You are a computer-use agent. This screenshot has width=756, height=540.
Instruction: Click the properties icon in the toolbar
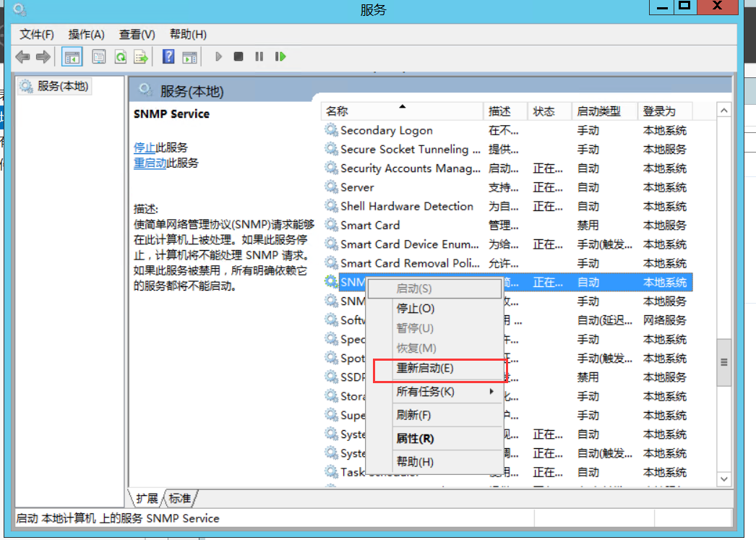98,56
